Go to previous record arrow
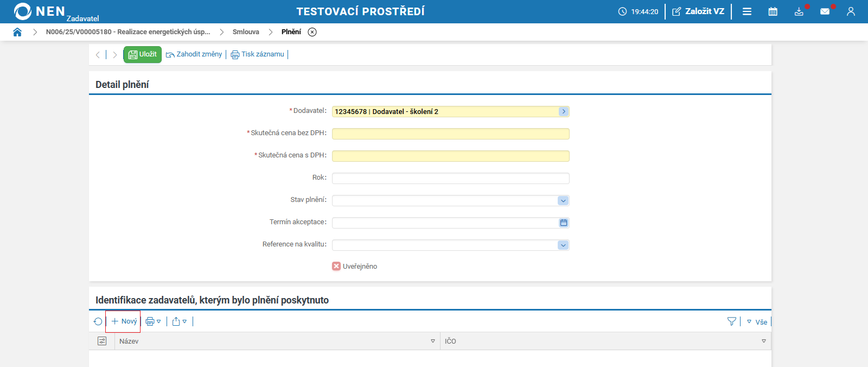 [x=98, y=55]
